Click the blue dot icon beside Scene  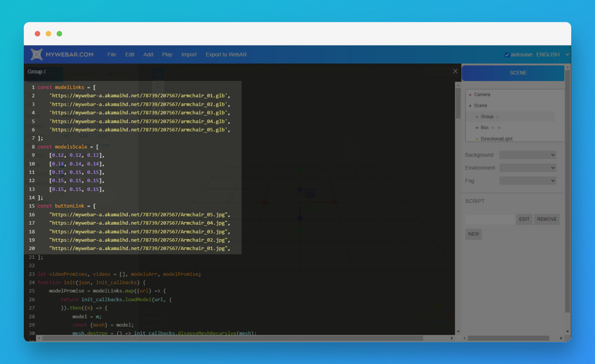[x=470, y=105]
